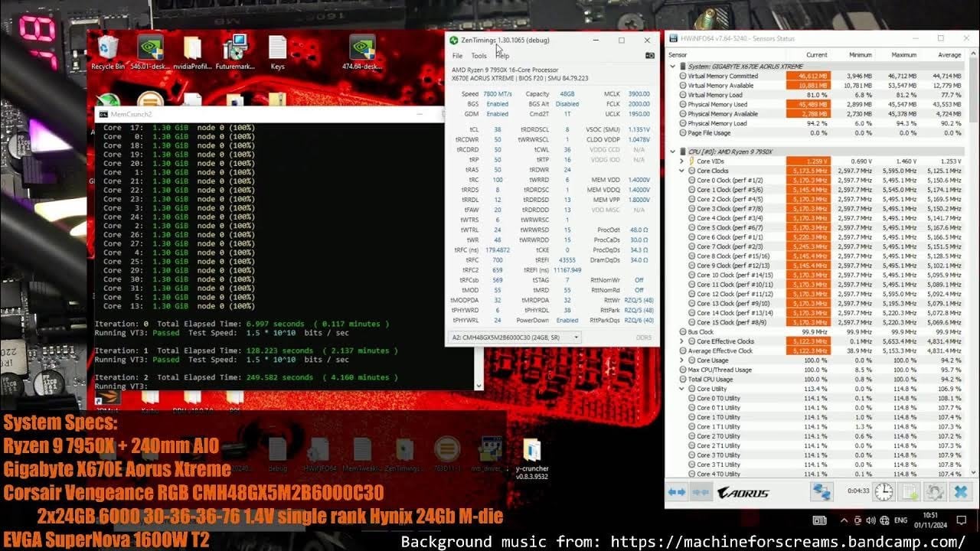The image size is (980, 551).
Task: Open the A2: CMH48GX5M2B6000C30 DIMM dropdown
Action: pos(514,337)
